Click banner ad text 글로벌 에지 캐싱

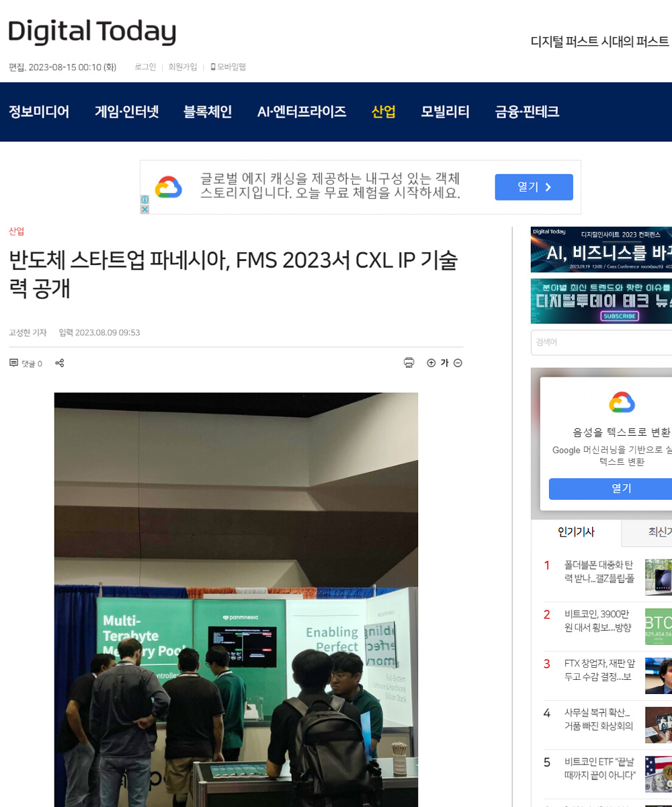(330, 186)
